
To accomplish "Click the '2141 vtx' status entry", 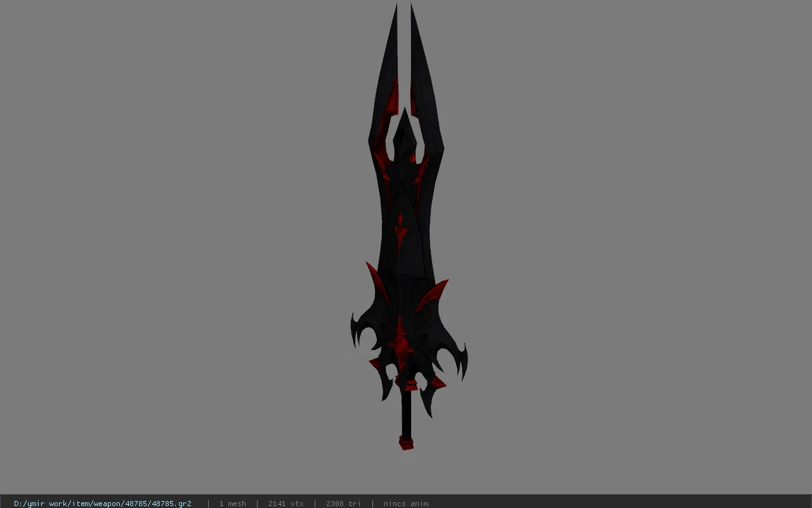I will pos(286,504).
